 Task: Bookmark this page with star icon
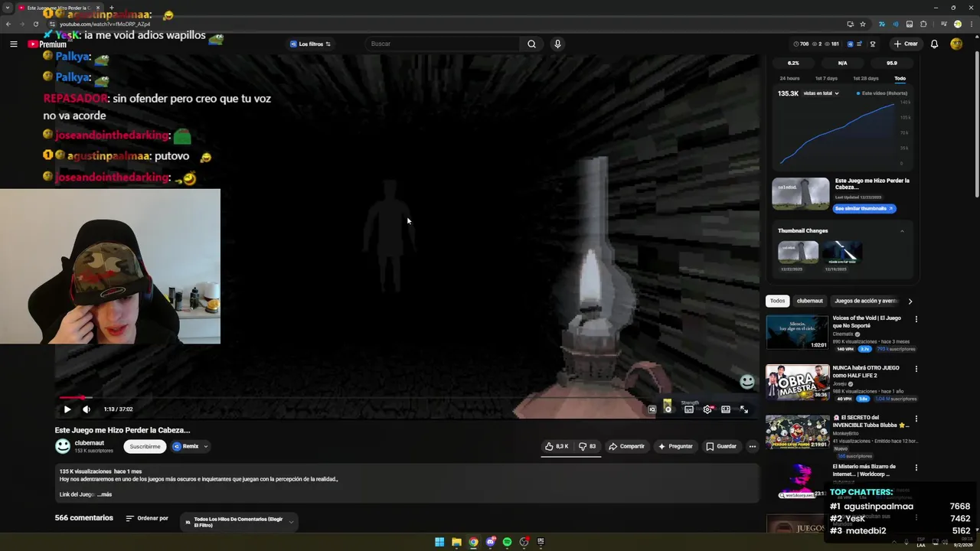[x=863, y=24]
